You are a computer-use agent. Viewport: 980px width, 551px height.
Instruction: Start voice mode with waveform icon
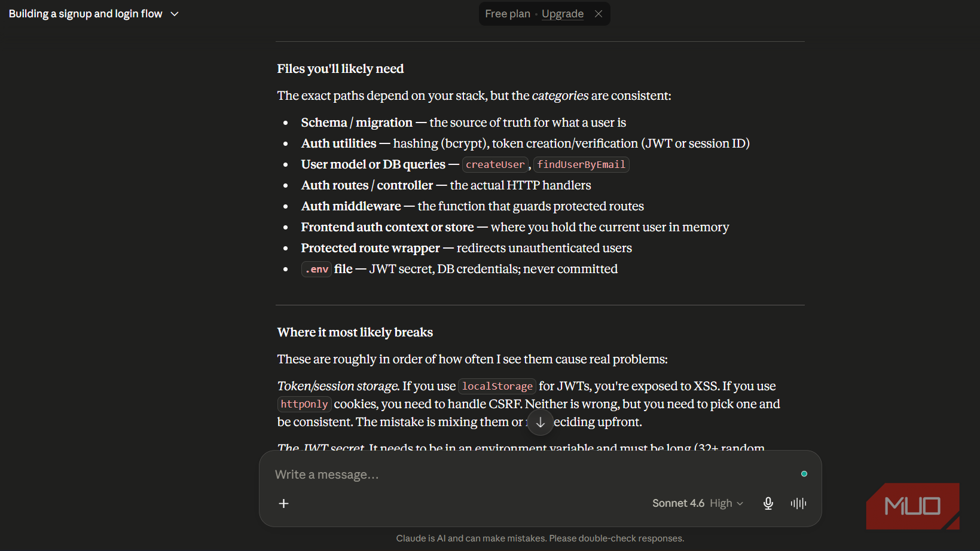[798, 503]
